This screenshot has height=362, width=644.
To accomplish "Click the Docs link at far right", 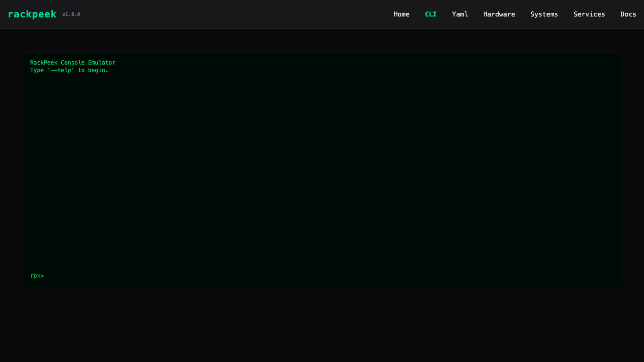I will tap(628, 14).
